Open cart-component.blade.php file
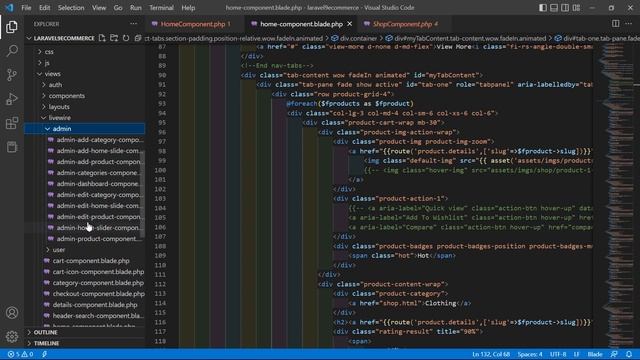 tap(84, 260)
